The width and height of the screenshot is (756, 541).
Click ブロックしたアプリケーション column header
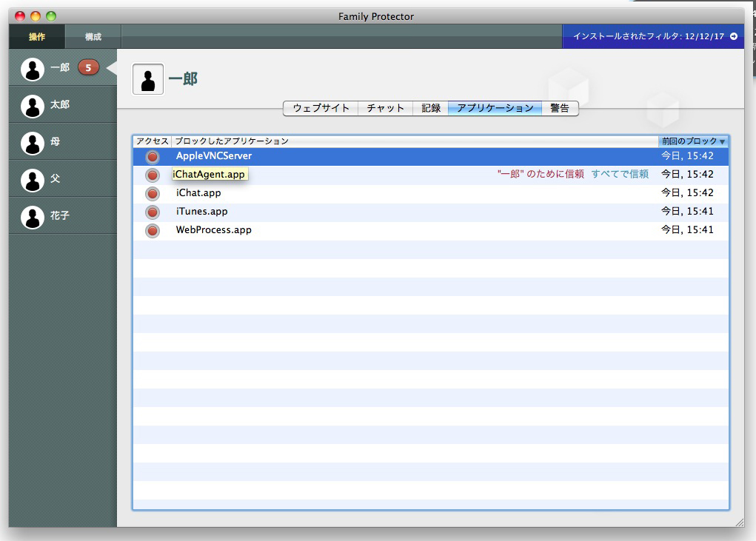[x=415, y=141]
